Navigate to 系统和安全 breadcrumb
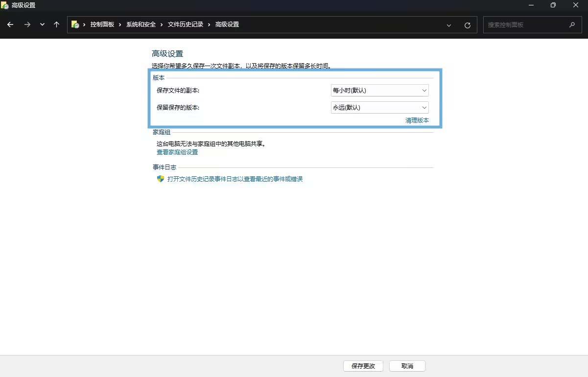This screenshot has height=377, width=588. pyautogui.click(x=141, y=24)
